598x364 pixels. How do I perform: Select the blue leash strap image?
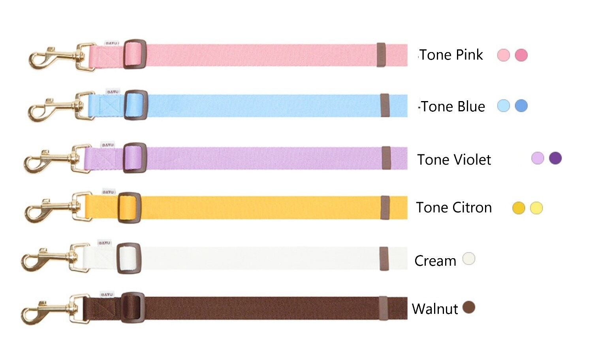click(218, 106)
